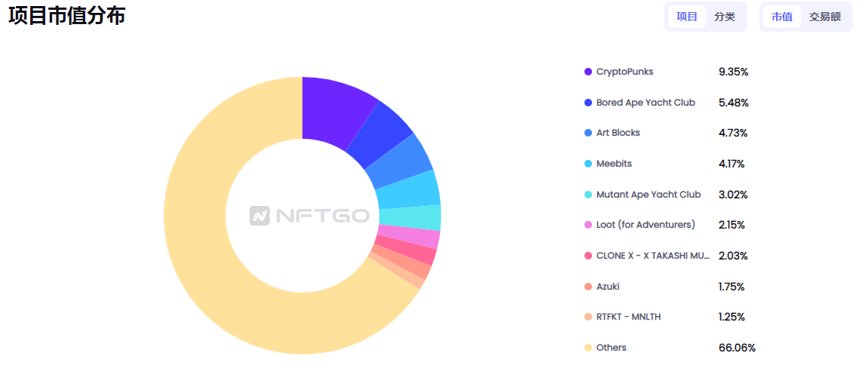Click the CryptoPunks purple legend dot
This screenshot has height=368, width=868.
(588, 72)
